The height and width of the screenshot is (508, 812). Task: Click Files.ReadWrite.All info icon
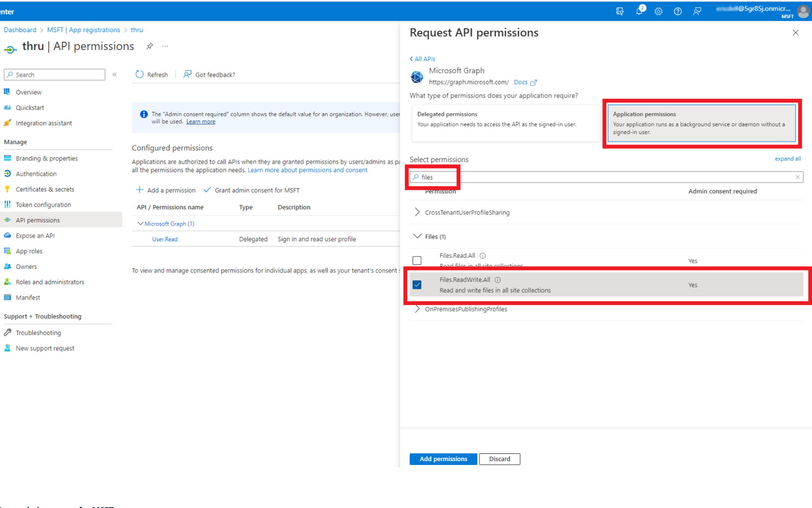(x=498, y=280)
